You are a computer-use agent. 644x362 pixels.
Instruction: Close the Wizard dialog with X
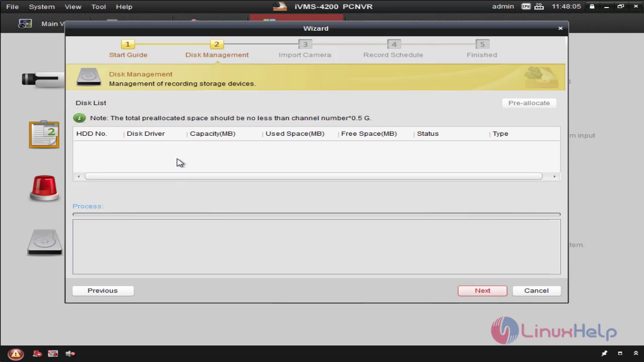click(560, 28)
